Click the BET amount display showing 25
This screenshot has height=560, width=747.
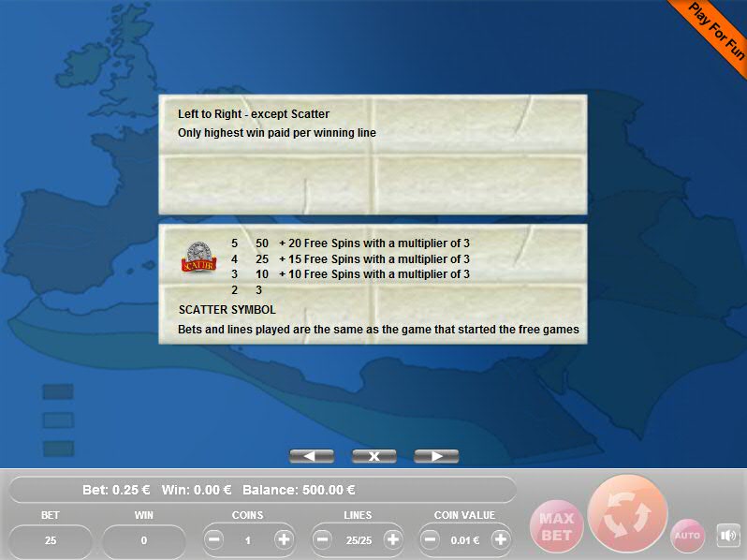pyautogui.click(x=51, y=540)
